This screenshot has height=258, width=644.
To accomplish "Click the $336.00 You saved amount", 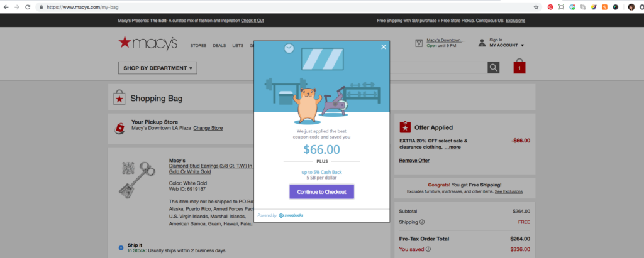I will (520, 249).
